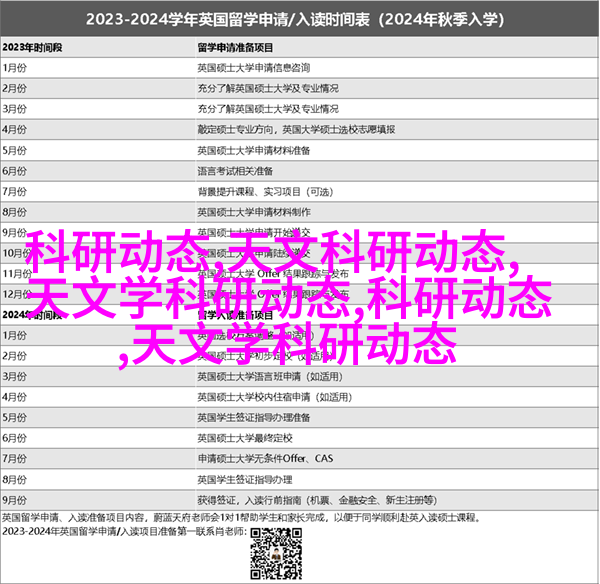Click the table title 2023-2024学年英国留学申请/入读时间表

tap(299, 18)
